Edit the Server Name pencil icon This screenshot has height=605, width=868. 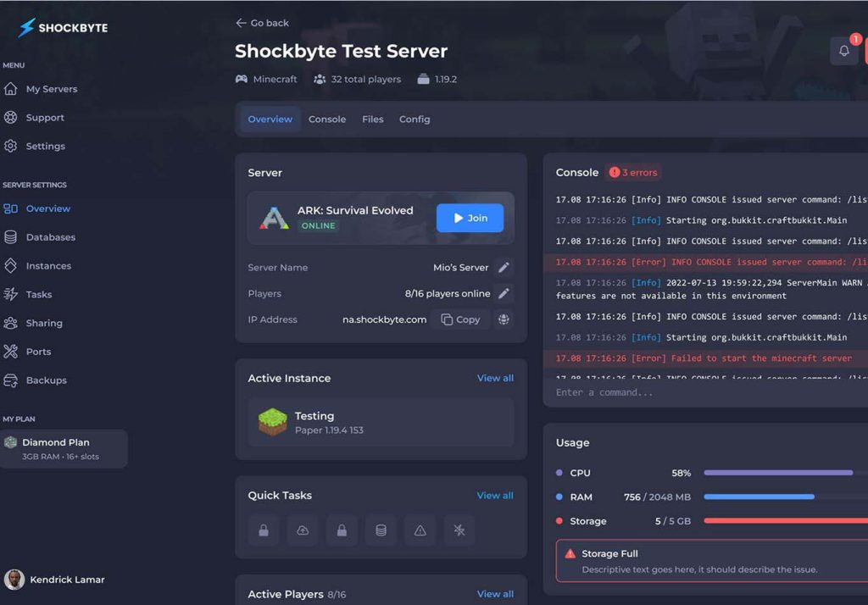click(x=504, y=268)
